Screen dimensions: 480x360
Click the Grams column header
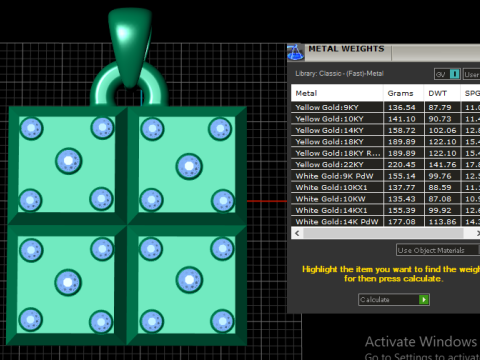click(x=404, y=93)
